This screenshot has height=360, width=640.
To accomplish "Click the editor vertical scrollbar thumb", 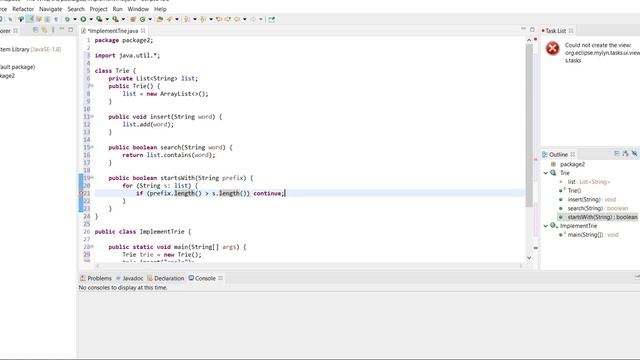I will pos(529,124).
